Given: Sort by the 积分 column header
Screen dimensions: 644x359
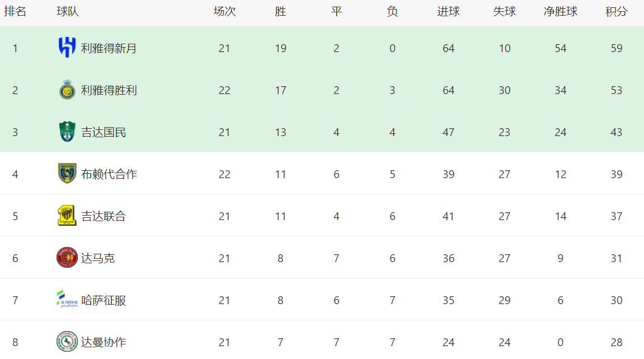Looking at the screenshot, I should [x=616, y=12].
